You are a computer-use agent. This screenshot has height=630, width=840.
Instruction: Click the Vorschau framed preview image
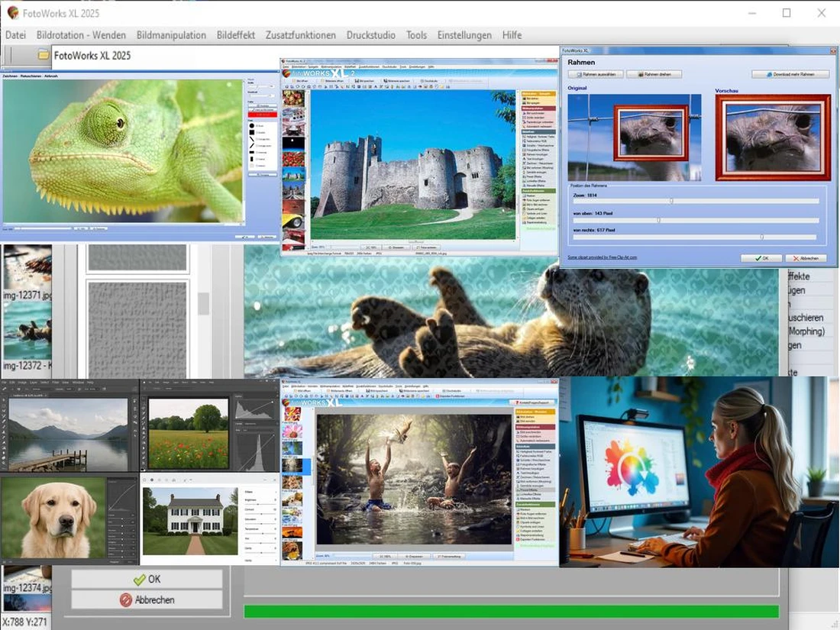[773, 137]
